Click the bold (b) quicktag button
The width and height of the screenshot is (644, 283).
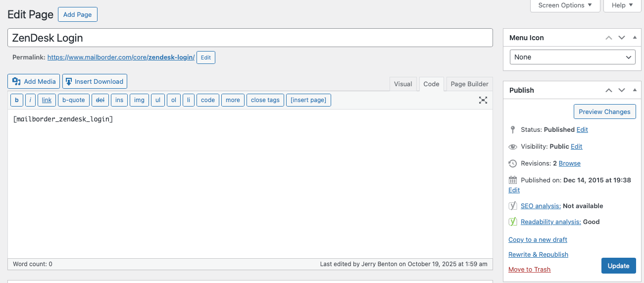pyautogui.click(x=17, y=100)
